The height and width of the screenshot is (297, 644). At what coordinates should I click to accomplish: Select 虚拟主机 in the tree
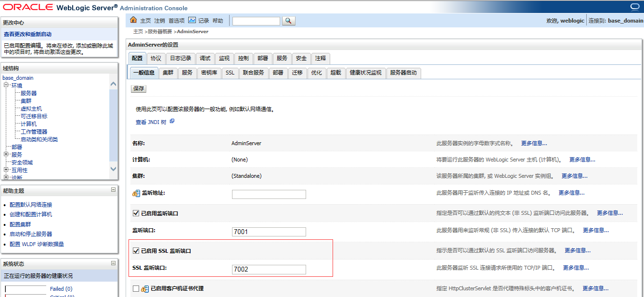point(31,109)
